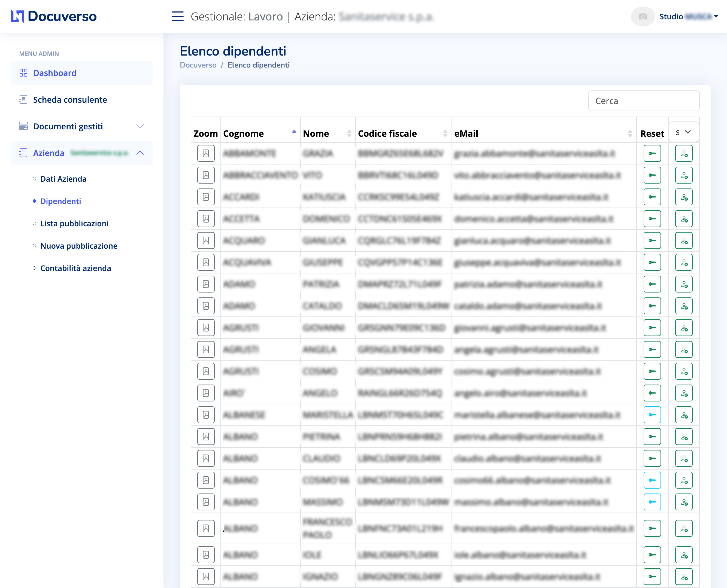Open zoom icon in the last visible row

pyautogui.click(x=206, y=576)
